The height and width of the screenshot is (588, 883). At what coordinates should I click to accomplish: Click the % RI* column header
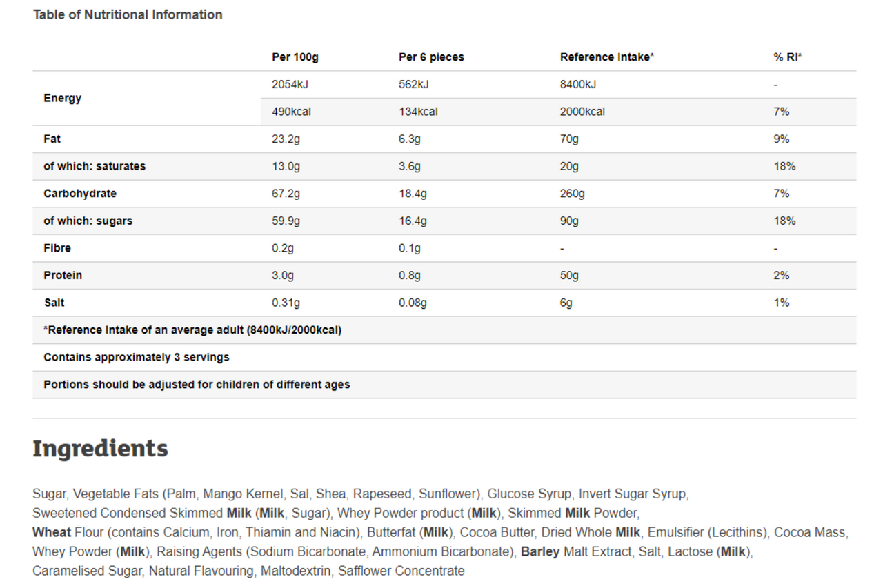tap(788, 57)
